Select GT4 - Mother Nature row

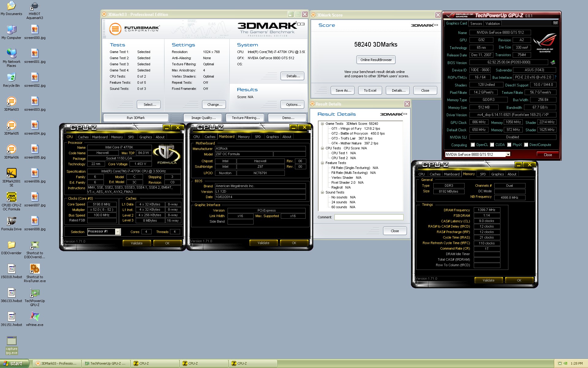[x=355, y=143]
